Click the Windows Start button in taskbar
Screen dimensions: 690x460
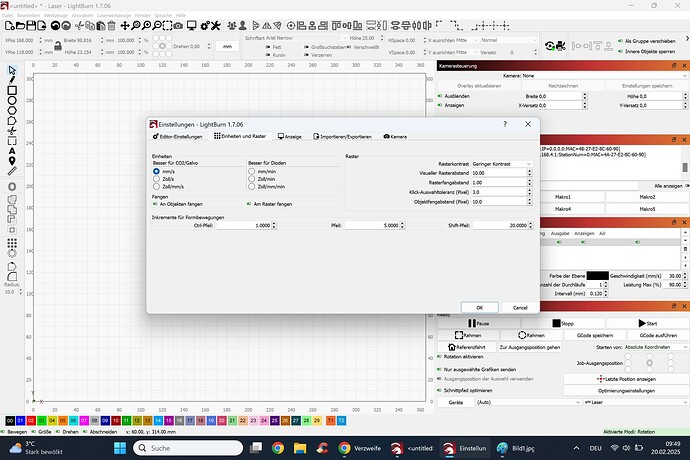[120, 448]
